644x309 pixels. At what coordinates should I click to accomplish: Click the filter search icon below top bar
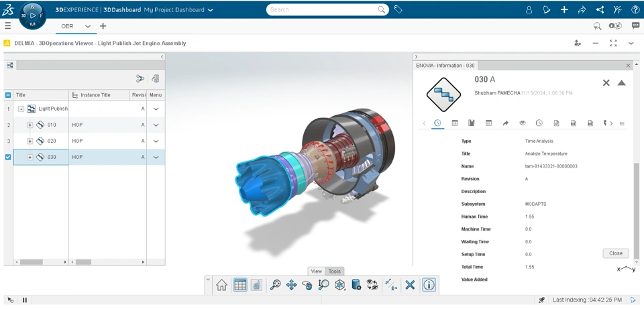click(597, 26)
